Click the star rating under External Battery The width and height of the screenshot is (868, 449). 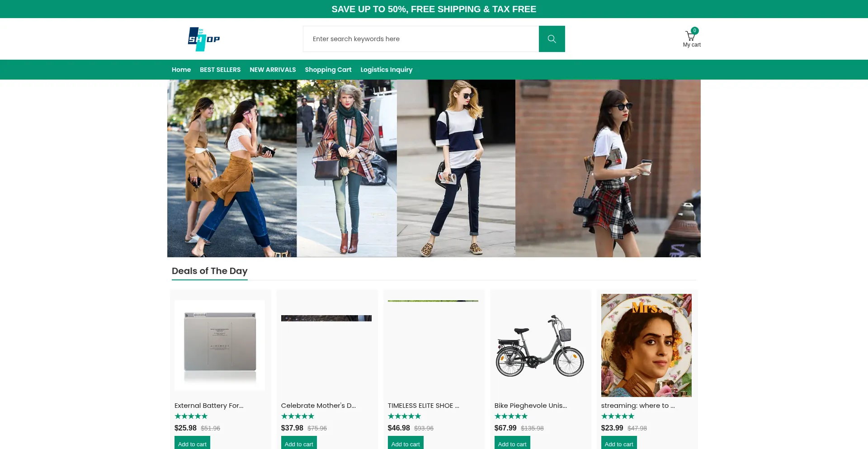[191, 416]
